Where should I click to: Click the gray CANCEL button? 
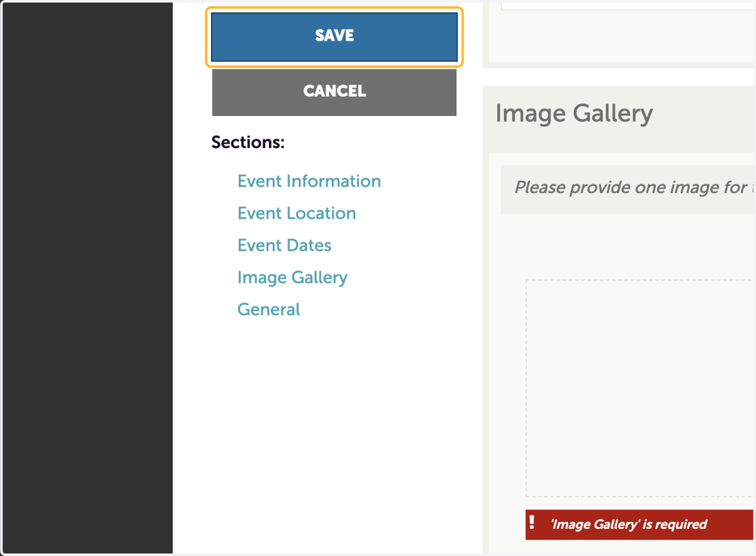tap(334, 92)
